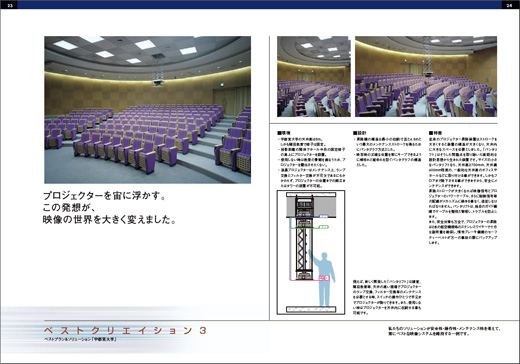Click the line '映像の世界を大きく変えました。'
520x364 pixels.
pyautogui.click(x=109, y=220)
